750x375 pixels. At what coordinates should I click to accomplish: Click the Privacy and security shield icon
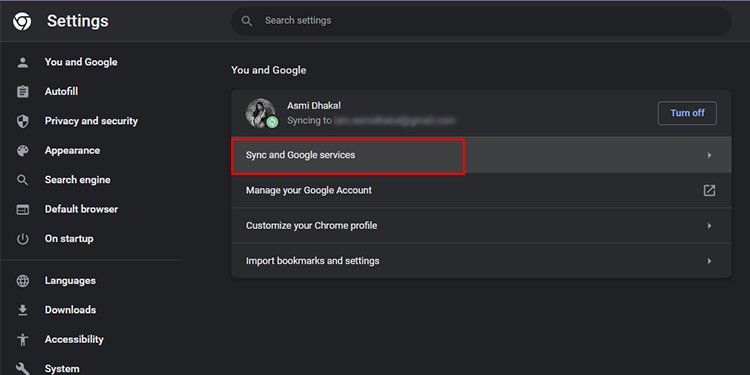(22, 121)
